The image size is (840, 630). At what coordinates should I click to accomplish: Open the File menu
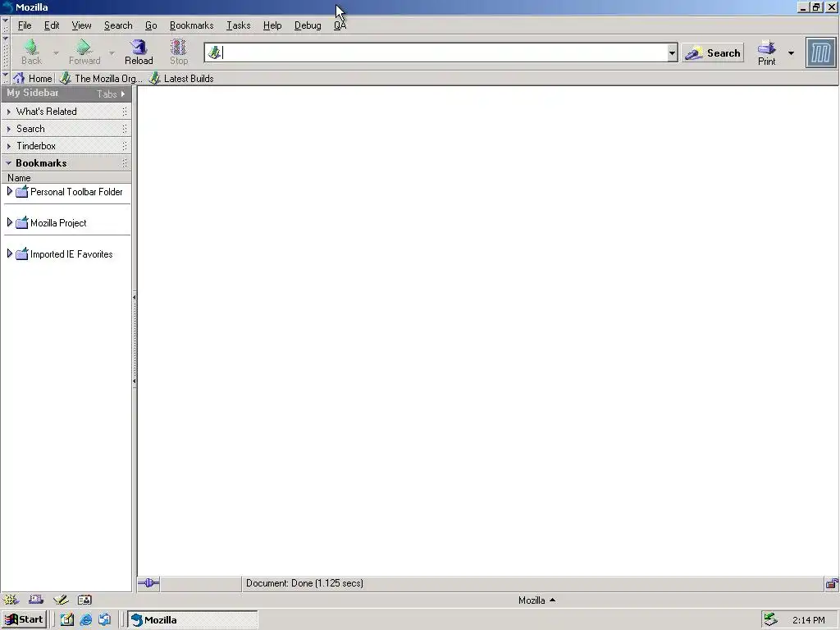point(25,25)
